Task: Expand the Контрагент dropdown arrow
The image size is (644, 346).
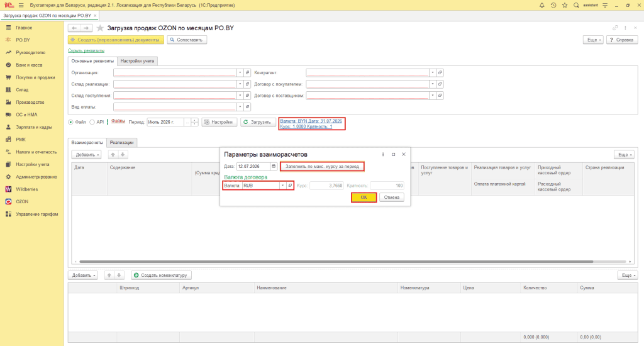Action: click(433, 72)
